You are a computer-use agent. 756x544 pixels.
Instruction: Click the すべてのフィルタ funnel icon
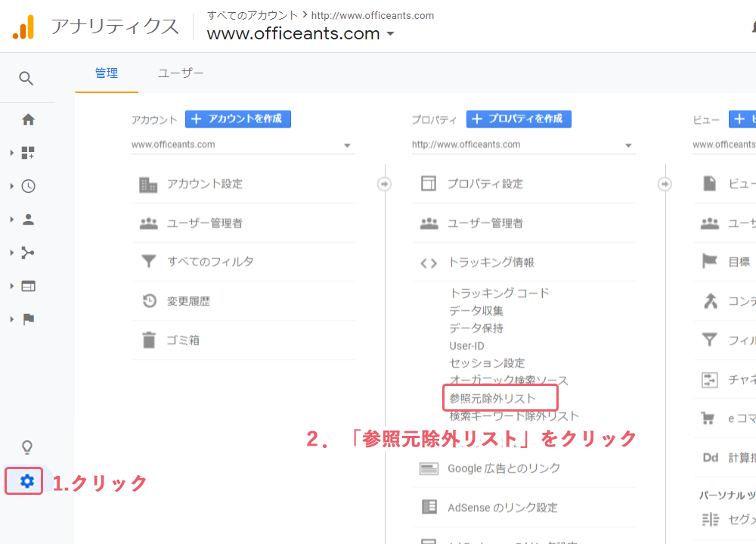[148, 261]
